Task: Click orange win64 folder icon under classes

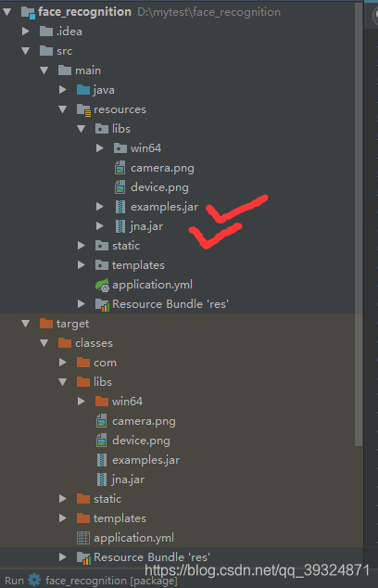Action: pos(102,402)
